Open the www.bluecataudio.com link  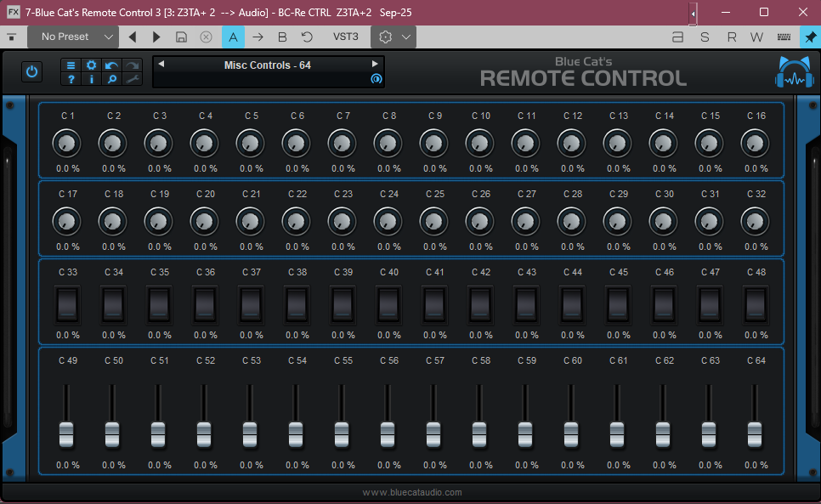[412, 492]
